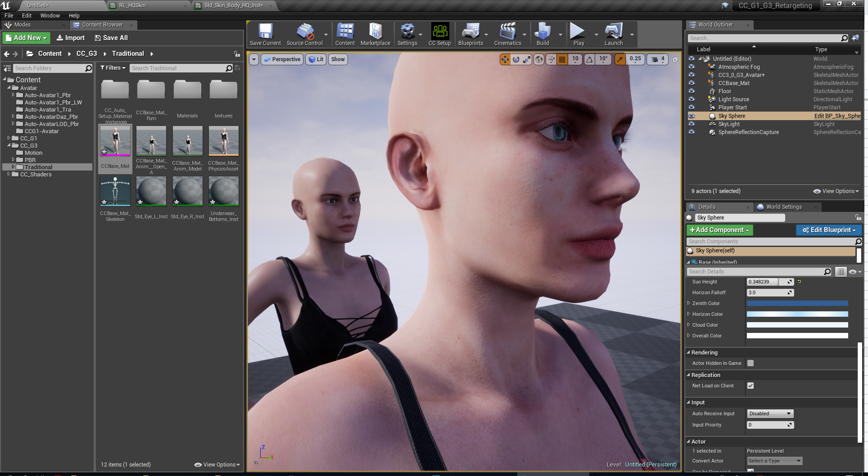The image size is (868, 476).
Task: Toggle sources panel icon beside Search Folders
Action: pyautogui.click(x=7, y=68)
